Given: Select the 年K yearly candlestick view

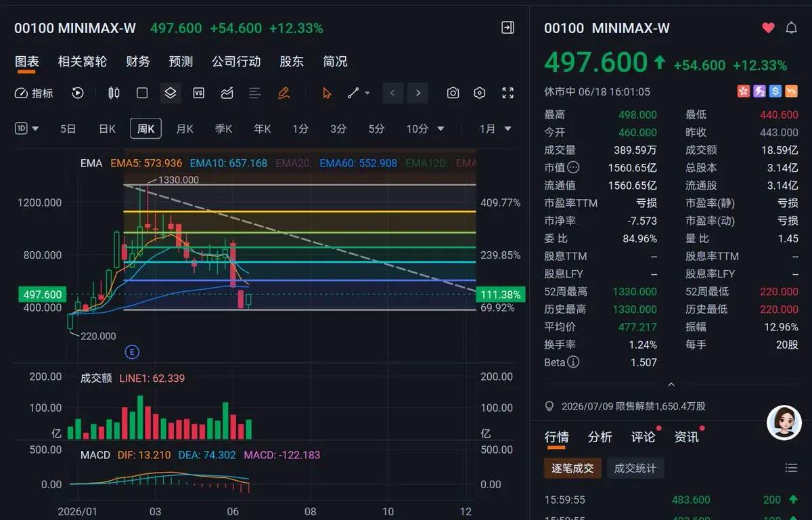Looking at the screenshot, I should (x=262, y=129).
